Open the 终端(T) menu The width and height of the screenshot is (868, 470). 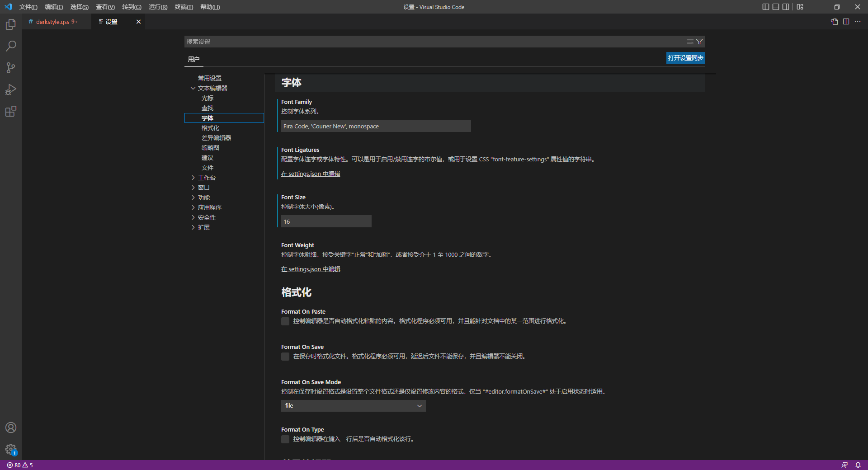tap(184, 7)
